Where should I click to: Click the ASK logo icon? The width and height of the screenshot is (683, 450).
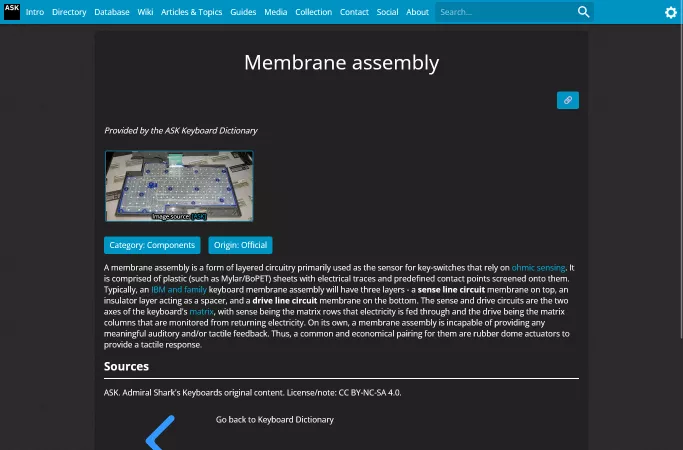12,11
